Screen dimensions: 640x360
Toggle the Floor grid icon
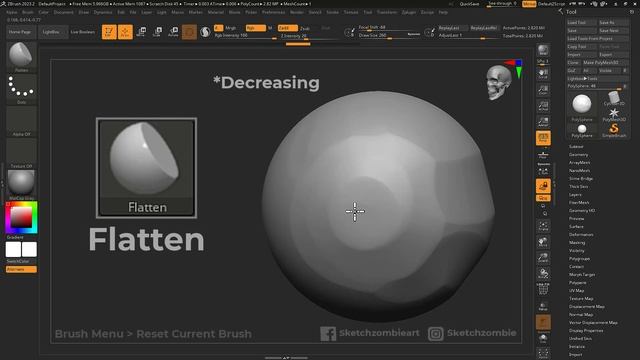point(543,155)
